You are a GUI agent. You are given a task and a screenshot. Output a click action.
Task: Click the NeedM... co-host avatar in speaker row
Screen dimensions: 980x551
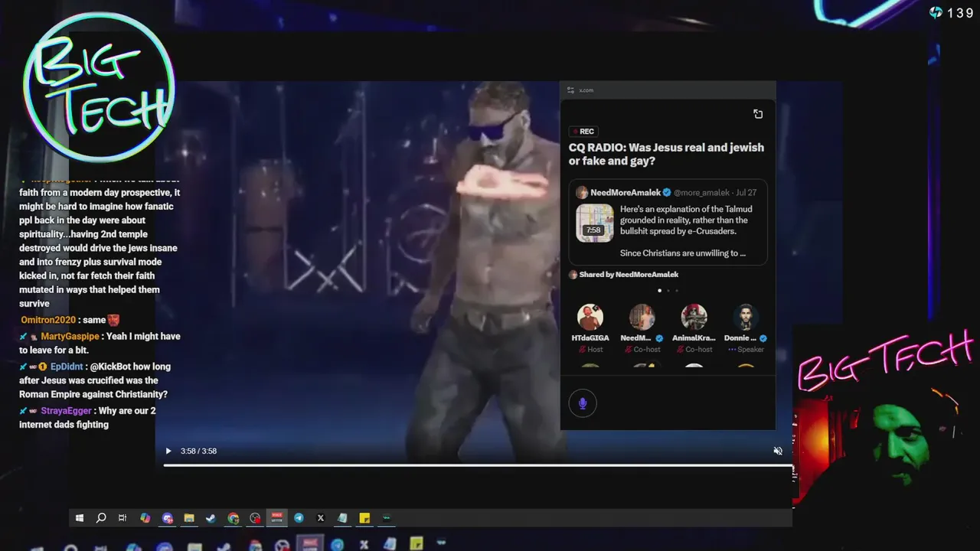[642, 317]
